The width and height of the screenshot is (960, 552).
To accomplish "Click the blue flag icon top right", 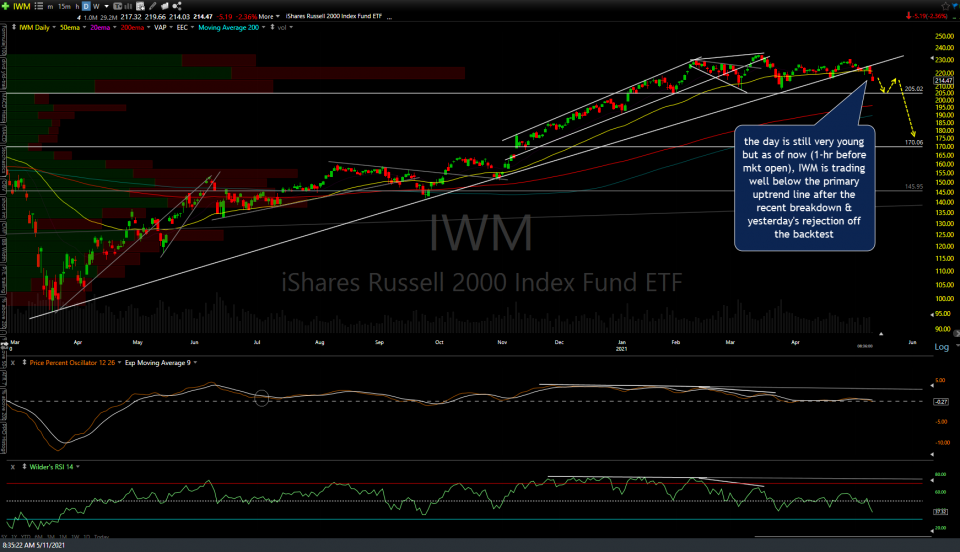I will pyautogui.click(x=956, y=6).
